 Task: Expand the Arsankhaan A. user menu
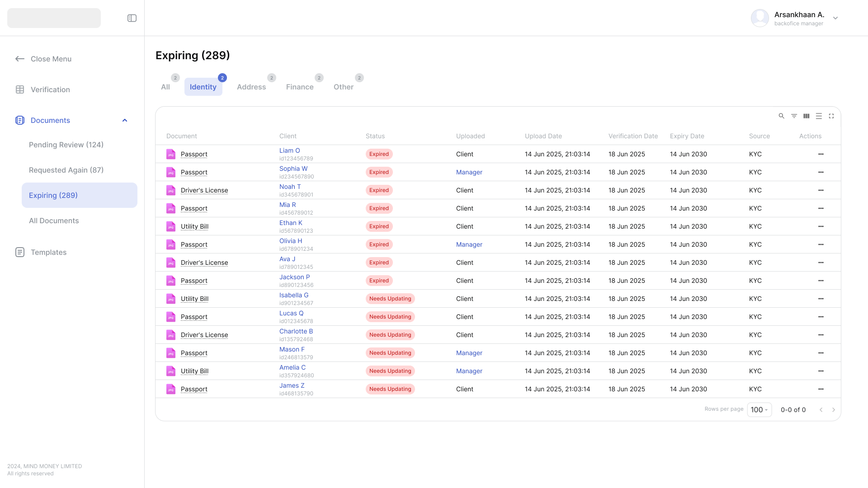point(835,18)
